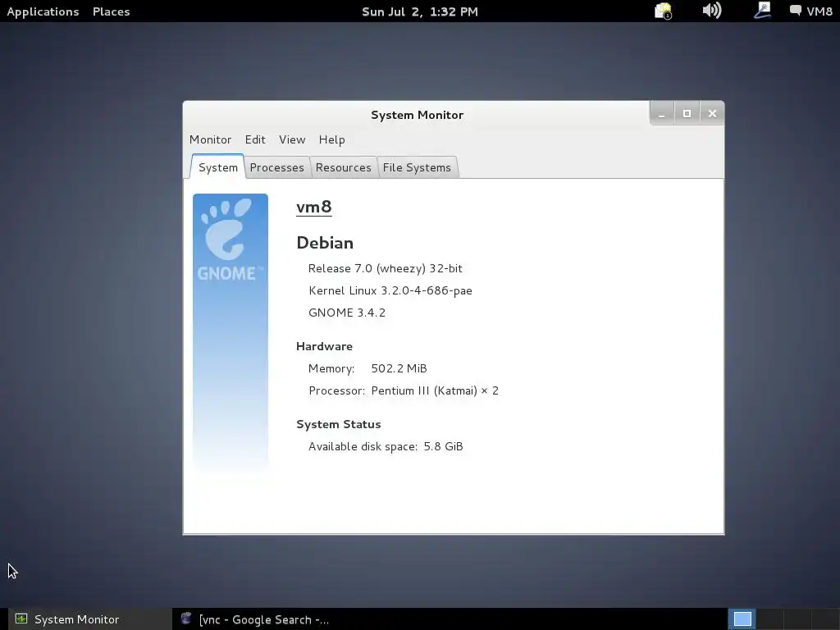Switch to the Resources tab
The width and height of the screenshot is (840, 630).
click(344, 167)
